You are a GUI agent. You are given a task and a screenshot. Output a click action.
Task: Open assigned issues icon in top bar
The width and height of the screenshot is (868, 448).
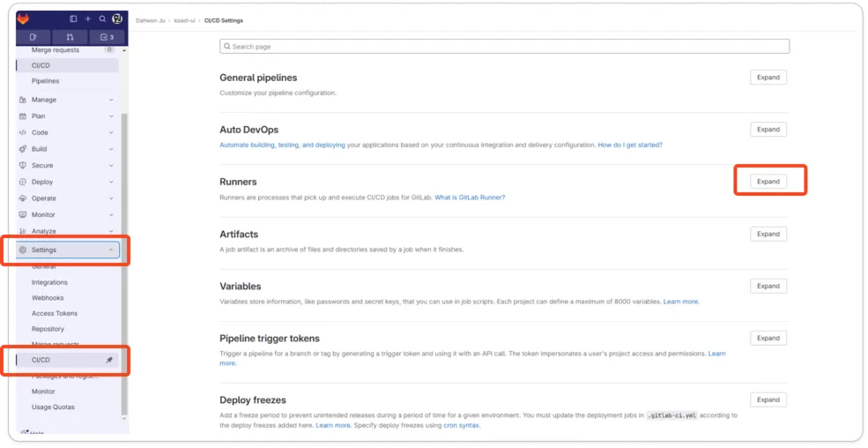coord(33,37)
